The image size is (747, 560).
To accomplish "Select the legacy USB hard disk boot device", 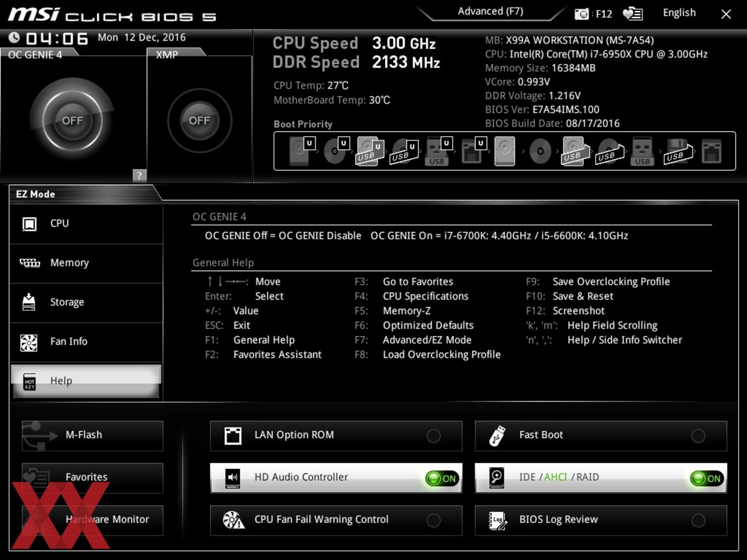I will coord(575,151).
